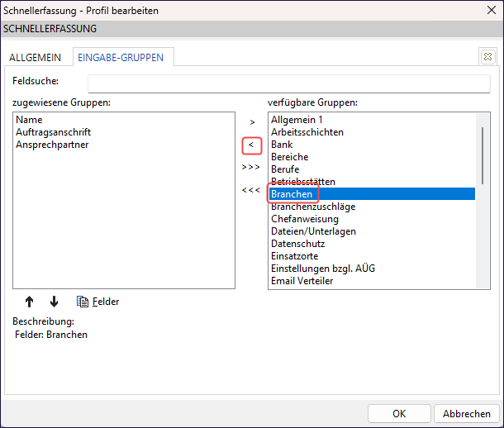The image size is (504, 428).
Task: Click into the Feldsuche search field
Action: coord(288,83)
